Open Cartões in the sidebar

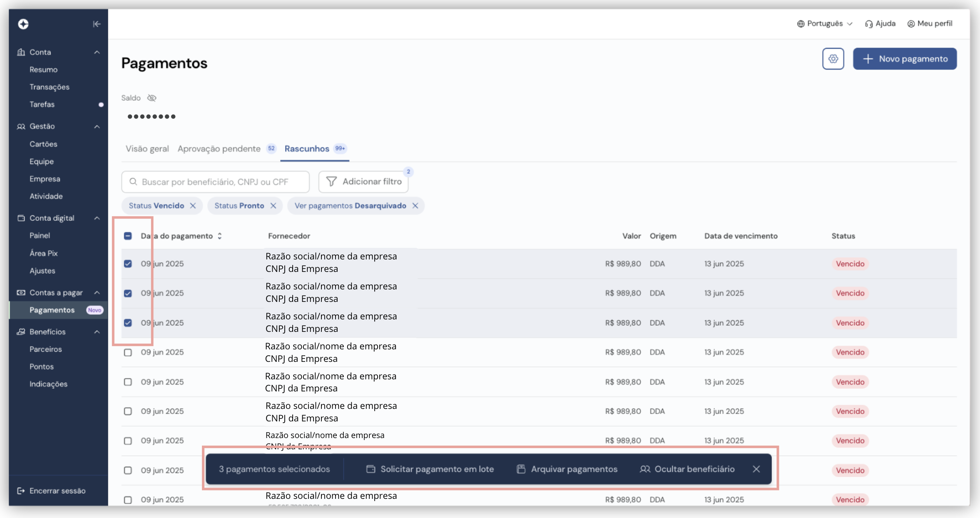point(43,144)
